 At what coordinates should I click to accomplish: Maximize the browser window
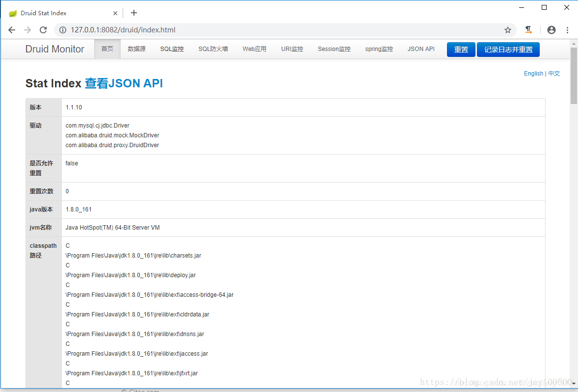click(544, 7)
